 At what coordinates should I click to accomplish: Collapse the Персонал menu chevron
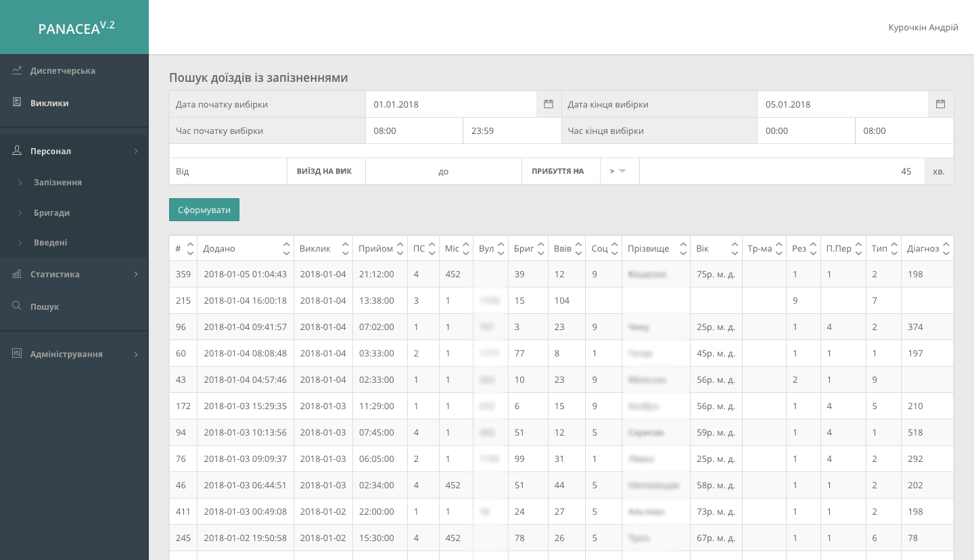pyautogui.click(x=136, y=151)
